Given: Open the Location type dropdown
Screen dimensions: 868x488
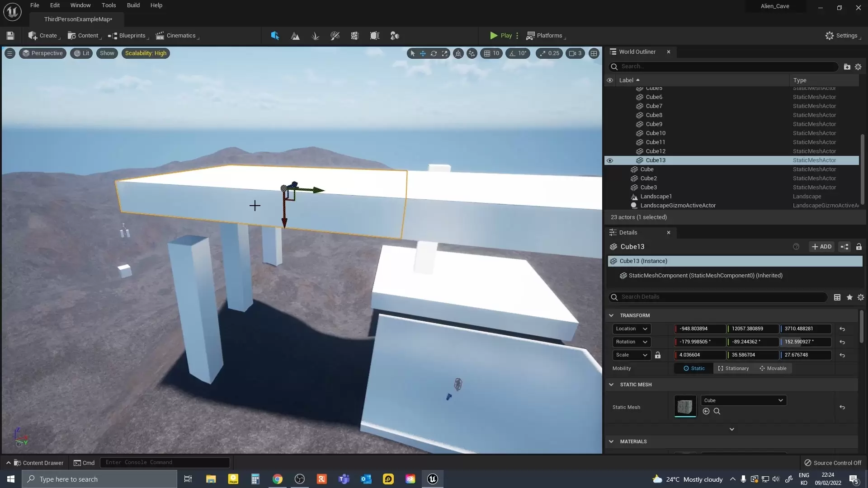Looking at the screenshot, I should click(x=632, y=329).
